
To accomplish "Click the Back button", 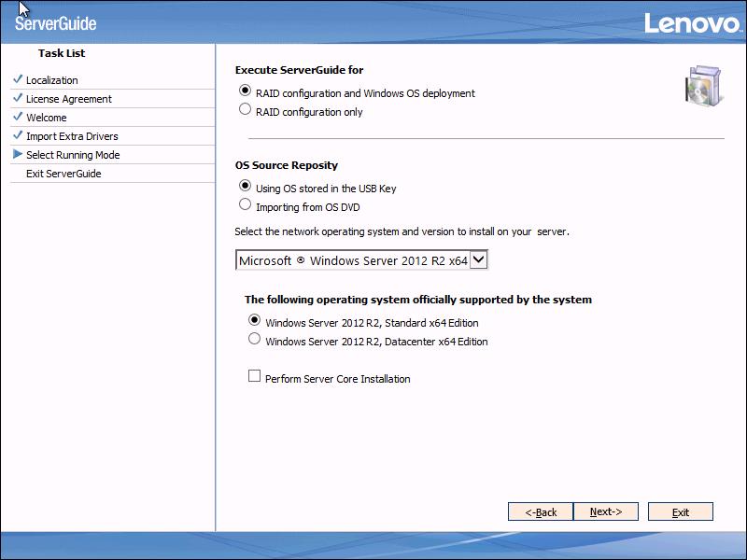I will [x=541, y=511].
